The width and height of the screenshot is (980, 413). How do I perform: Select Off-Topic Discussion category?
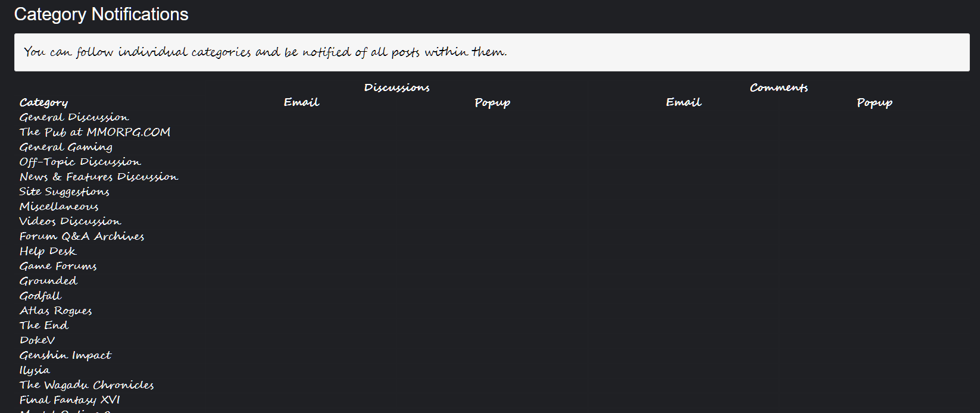[x=80, y=162]
